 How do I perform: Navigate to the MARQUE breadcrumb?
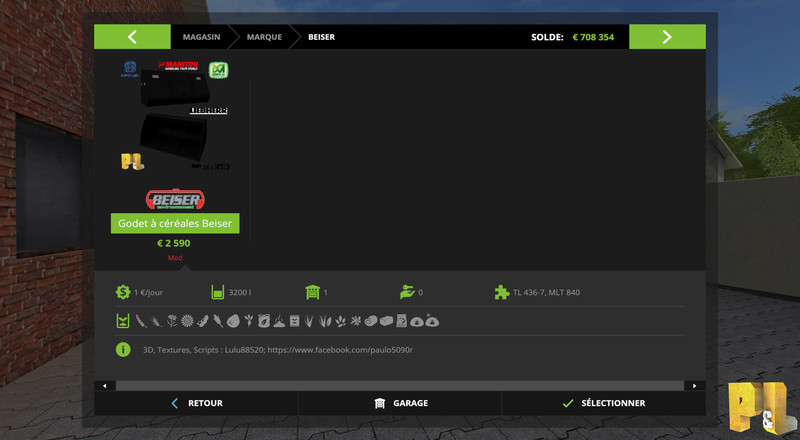[x=265, y=37]
